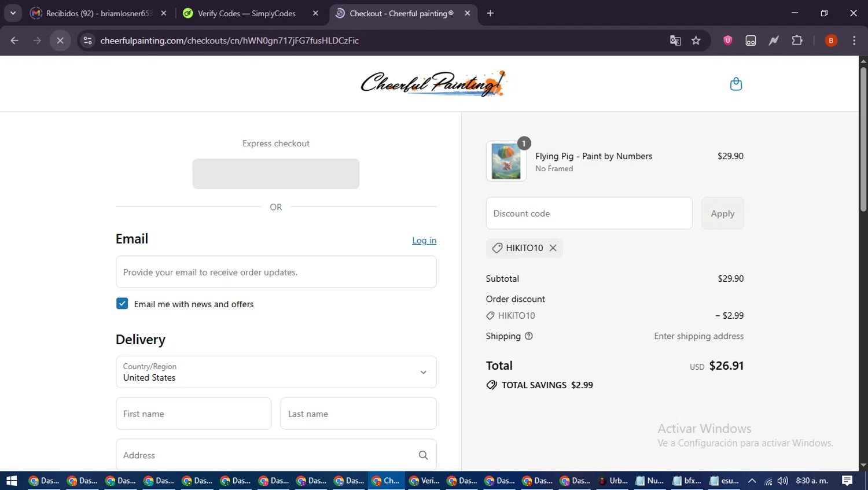Click the address search magnifier icon
This screenshot has width=868, height=490.
423,455
